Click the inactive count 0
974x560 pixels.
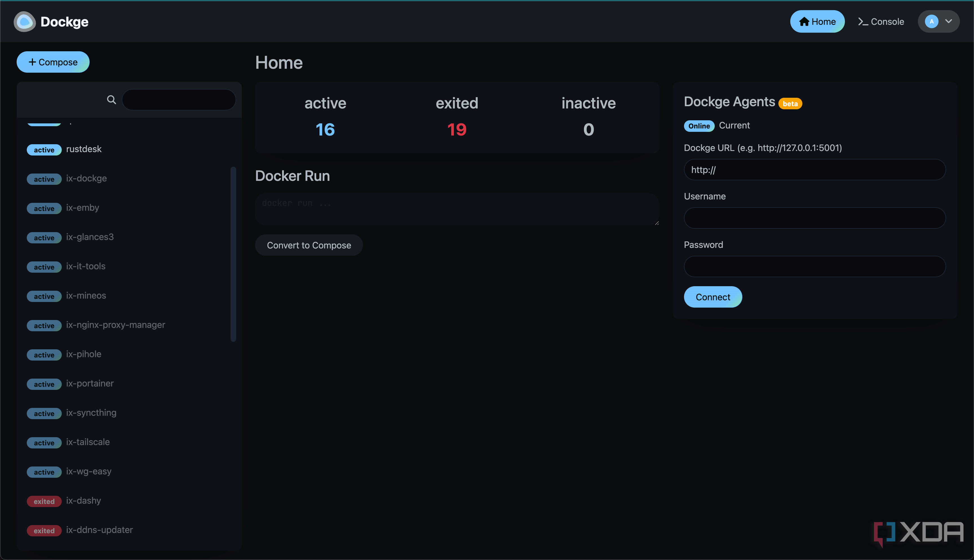[x=588, y=129]
